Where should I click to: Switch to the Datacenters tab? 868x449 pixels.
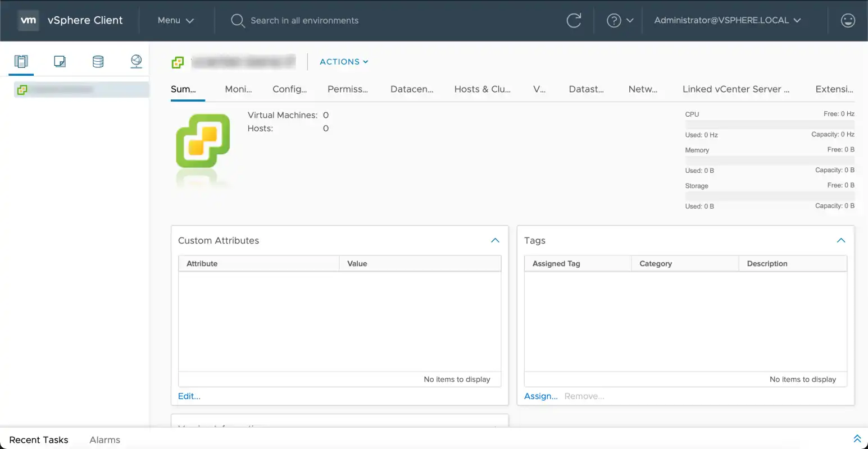[412, 89]
